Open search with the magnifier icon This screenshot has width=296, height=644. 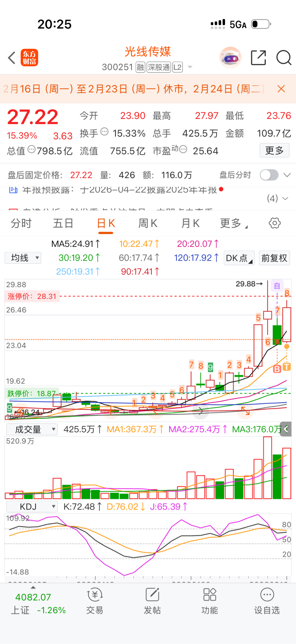pyautogui.click(x=284, y=58)
